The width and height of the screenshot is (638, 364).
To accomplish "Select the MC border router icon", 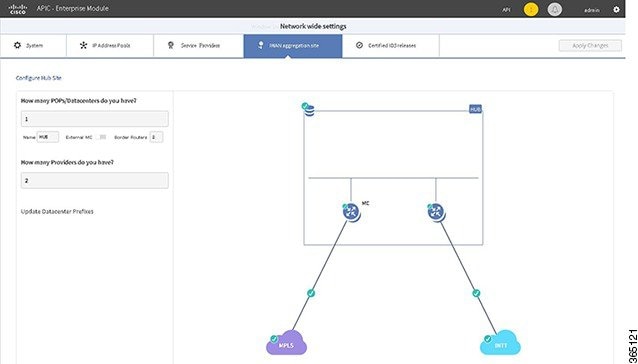I will click(351, 212).
